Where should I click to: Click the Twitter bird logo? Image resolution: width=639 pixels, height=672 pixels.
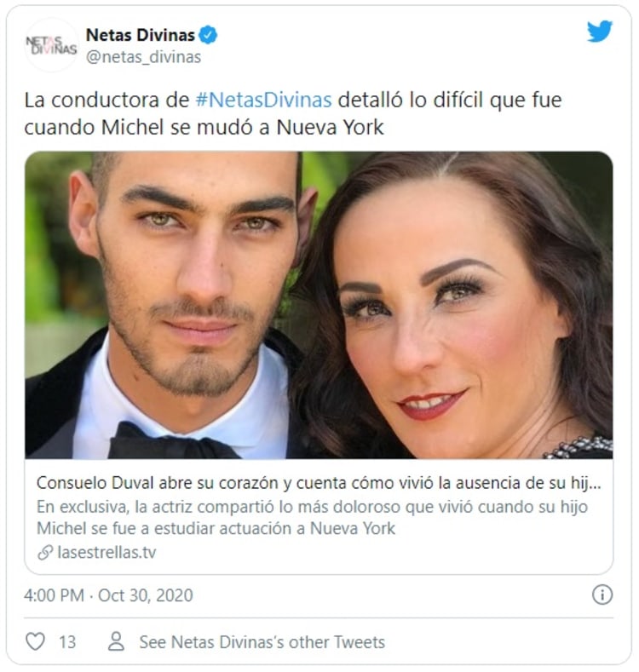click(x=599, y=32)
